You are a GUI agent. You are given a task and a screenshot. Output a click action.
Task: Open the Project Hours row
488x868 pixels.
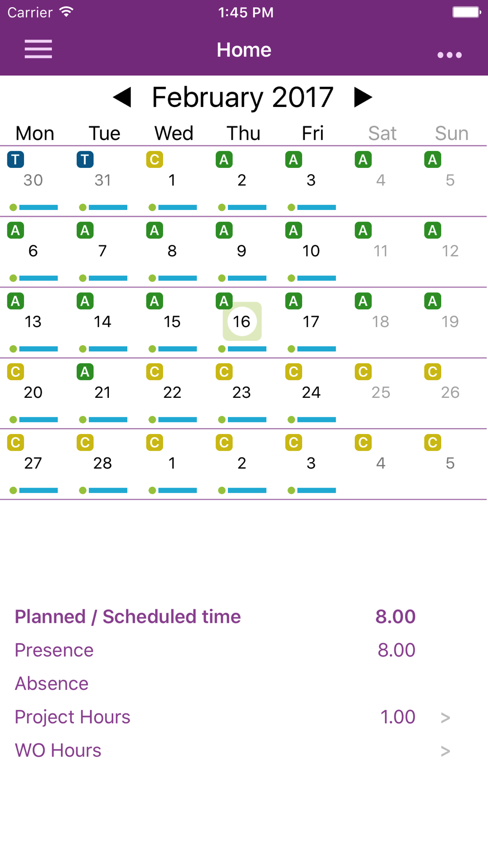[73, 717]
